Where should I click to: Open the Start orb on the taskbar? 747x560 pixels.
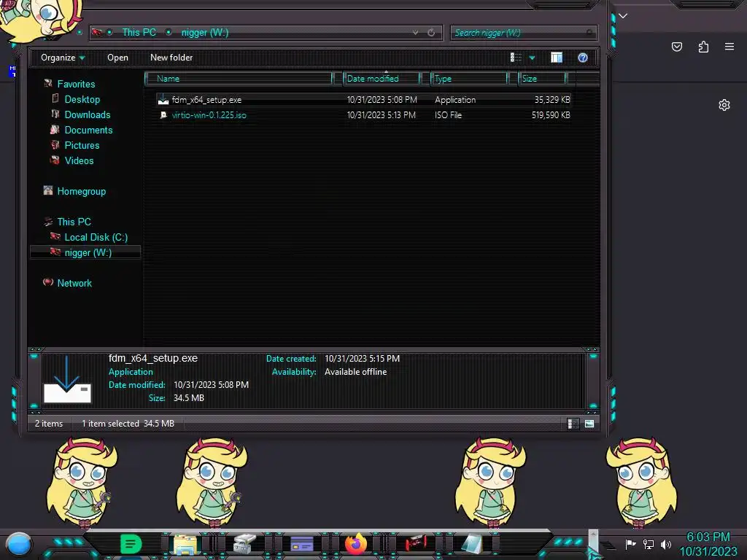[x=19, y=544]
